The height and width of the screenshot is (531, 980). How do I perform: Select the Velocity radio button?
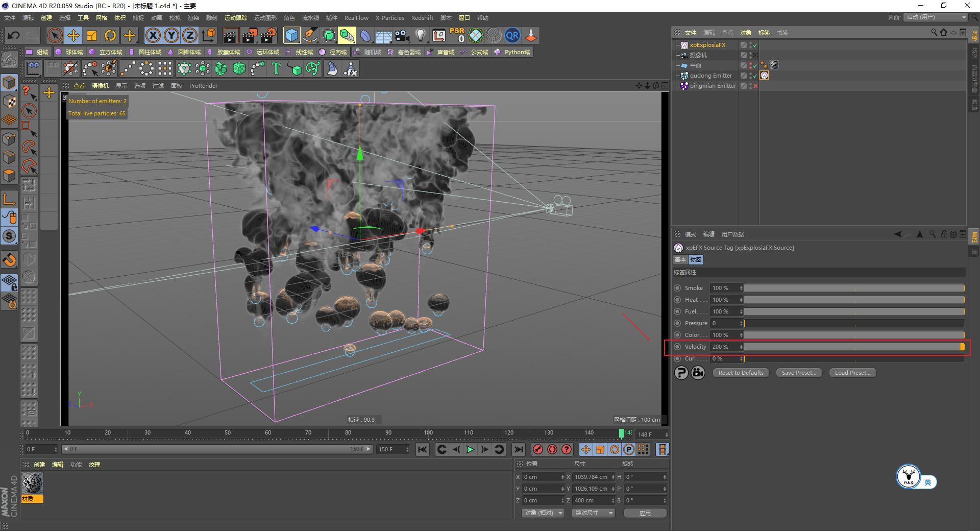(x=677, y=347)
